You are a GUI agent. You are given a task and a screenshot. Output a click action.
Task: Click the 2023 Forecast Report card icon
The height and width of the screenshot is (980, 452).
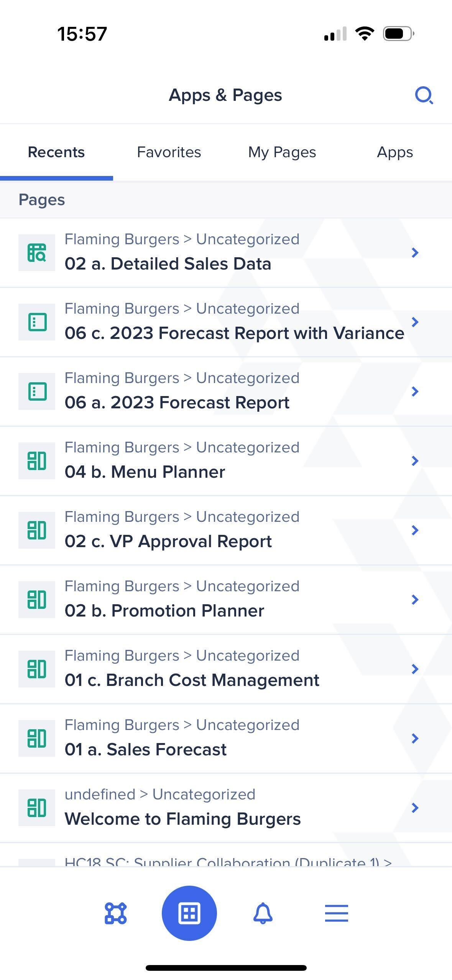(36, 391)
